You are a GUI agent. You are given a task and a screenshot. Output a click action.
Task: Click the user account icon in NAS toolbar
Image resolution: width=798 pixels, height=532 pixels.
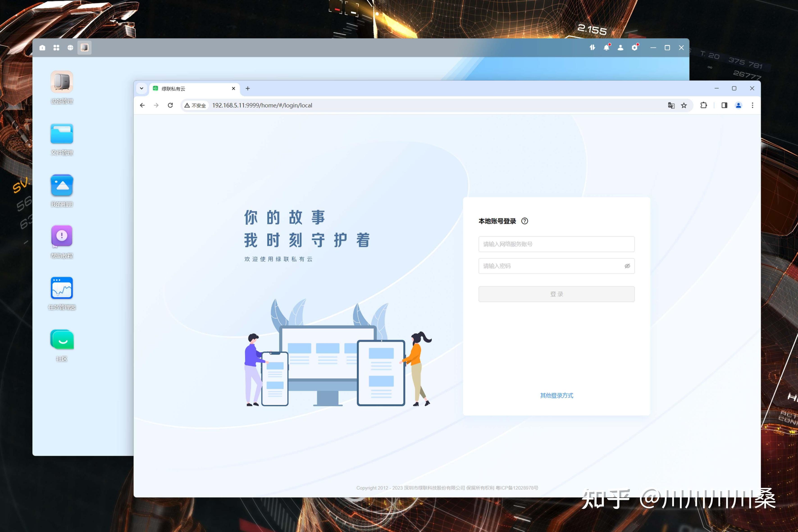point(620,48)
